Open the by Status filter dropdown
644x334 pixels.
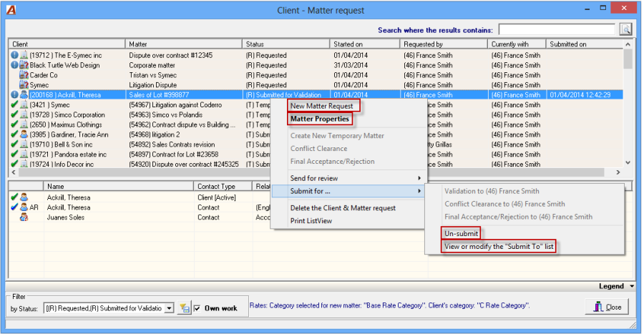pyautogui.click(x=169, y=308)
